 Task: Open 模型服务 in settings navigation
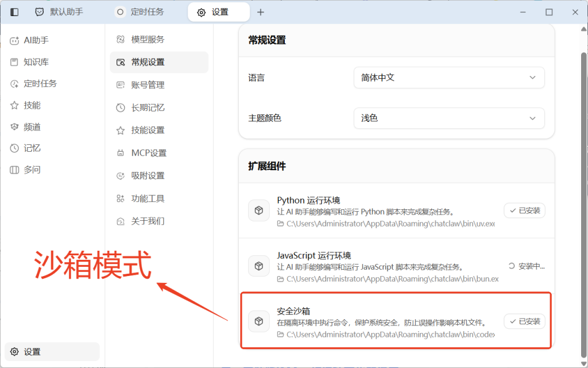click(x=148, y=39)
